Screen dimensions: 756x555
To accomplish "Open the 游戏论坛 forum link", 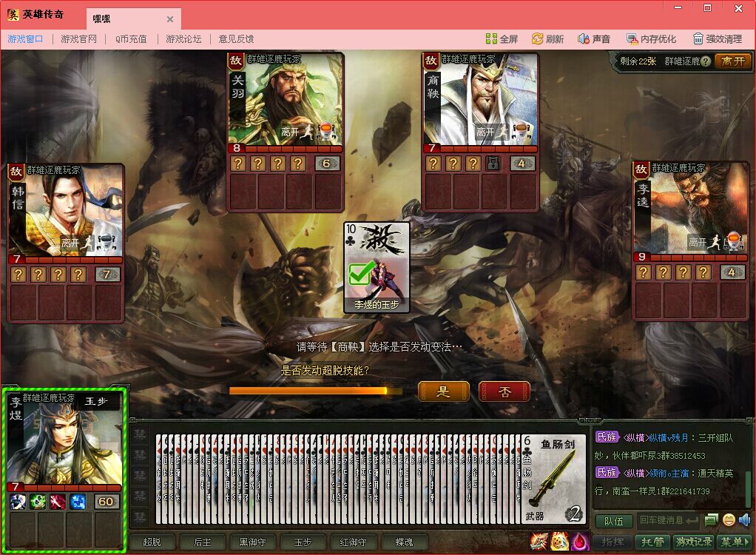I will [183, 39].
